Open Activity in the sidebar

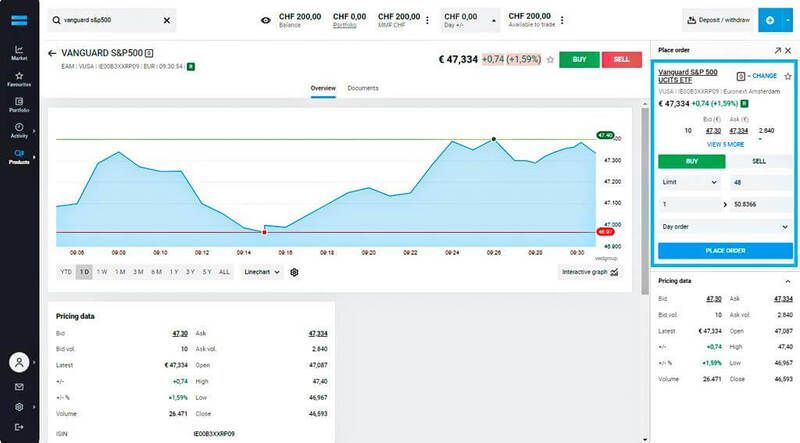point(19,131)
